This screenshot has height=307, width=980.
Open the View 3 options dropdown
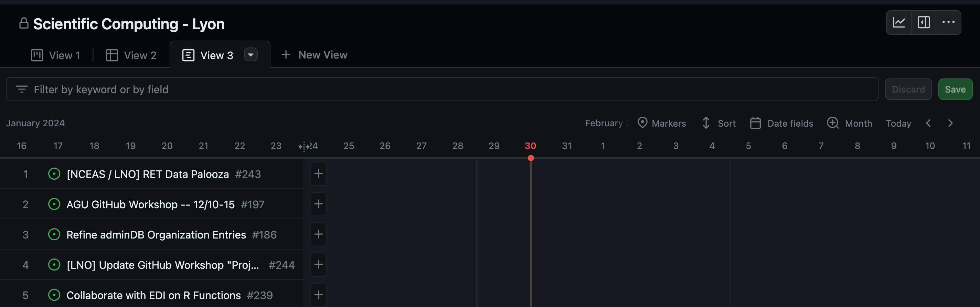(251, 55)
